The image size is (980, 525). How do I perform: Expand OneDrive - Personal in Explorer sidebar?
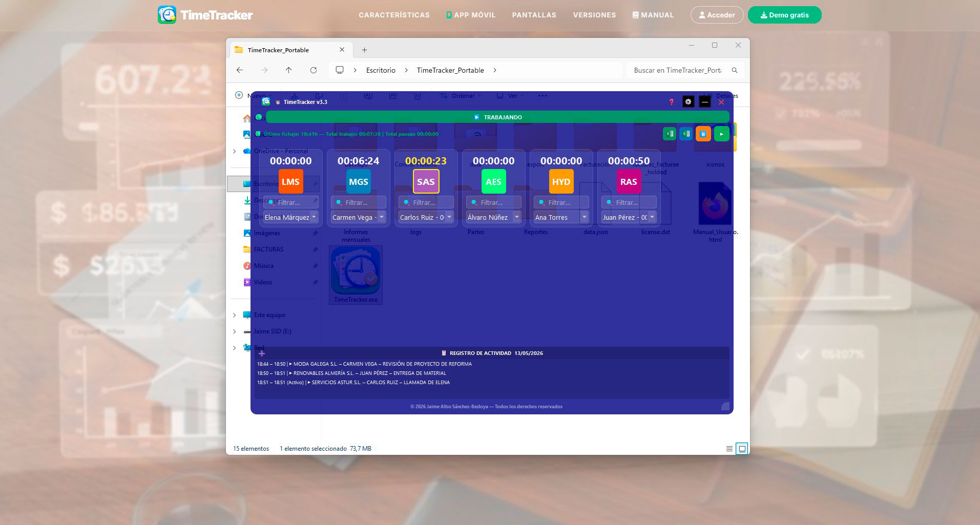coord(235,151)
